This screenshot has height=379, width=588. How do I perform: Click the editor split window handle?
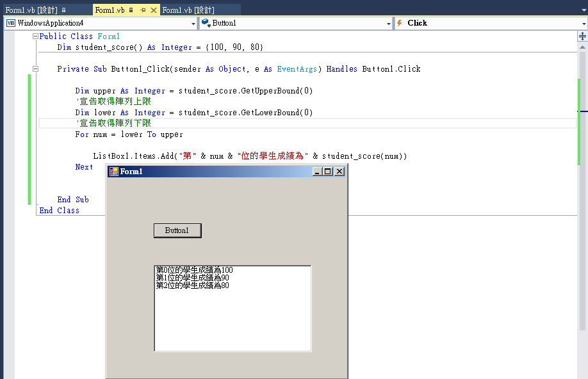point(582,36)
